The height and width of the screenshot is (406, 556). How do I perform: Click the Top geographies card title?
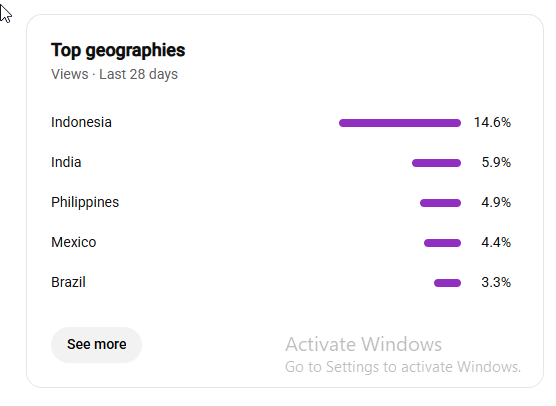pyautogui.click(x=118, y=51)
